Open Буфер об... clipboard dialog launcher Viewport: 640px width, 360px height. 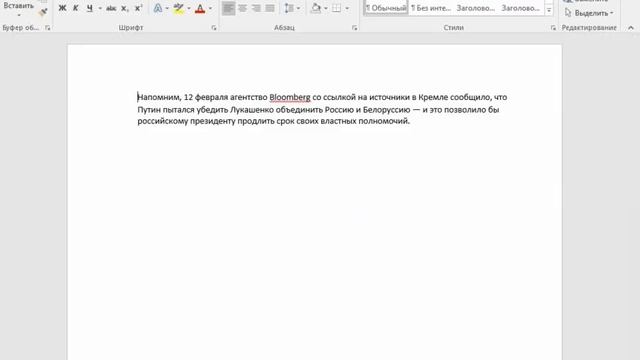tap(48, 28)
